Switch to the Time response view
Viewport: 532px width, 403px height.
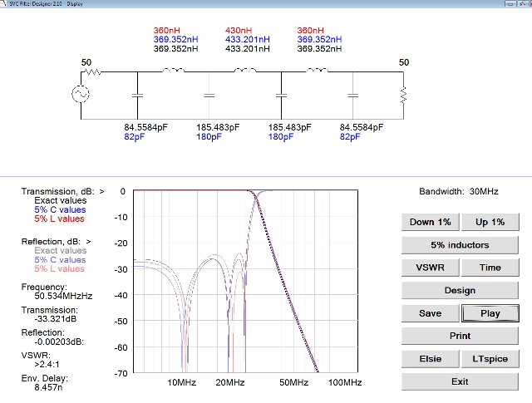click(x=490, y=268)
